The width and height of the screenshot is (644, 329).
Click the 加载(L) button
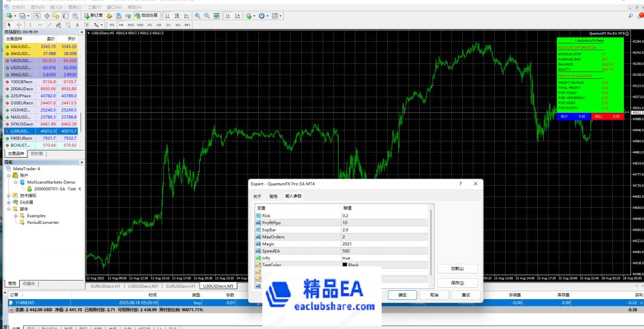pyautogui.click(x=457, y=269)
